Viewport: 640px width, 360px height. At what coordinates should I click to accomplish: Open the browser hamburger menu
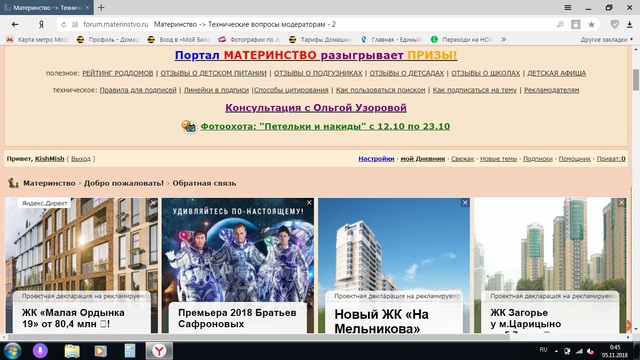click(567, 7)
